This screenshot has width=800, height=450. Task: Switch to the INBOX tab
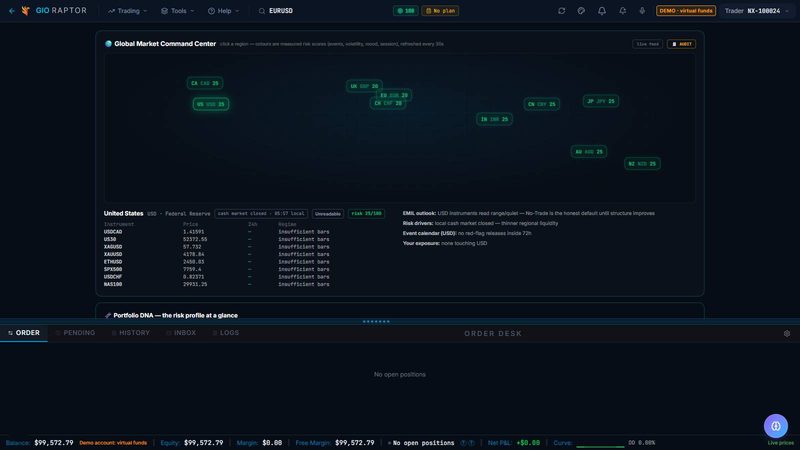181,333
